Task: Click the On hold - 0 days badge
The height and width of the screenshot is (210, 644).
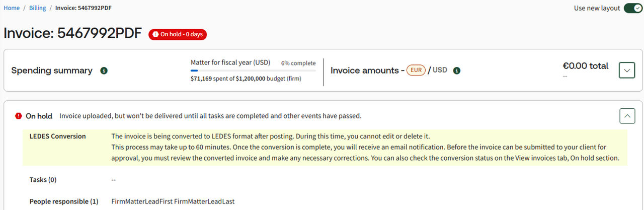Action: click(178, 34)
